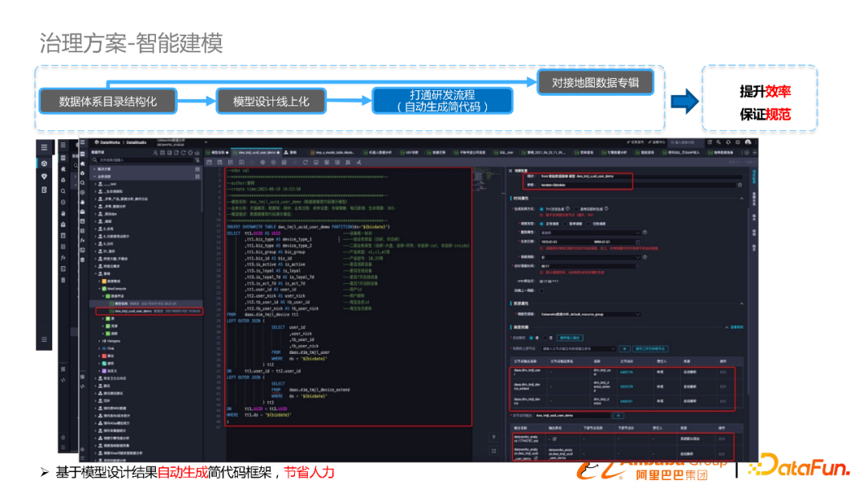Open parent node link 6401176

point(625,372)
